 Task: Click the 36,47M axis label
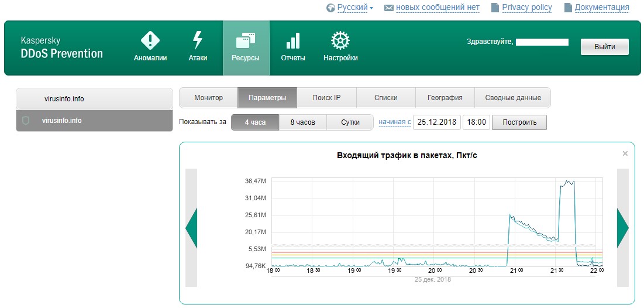pyautogui.click(x=256, y=181)
